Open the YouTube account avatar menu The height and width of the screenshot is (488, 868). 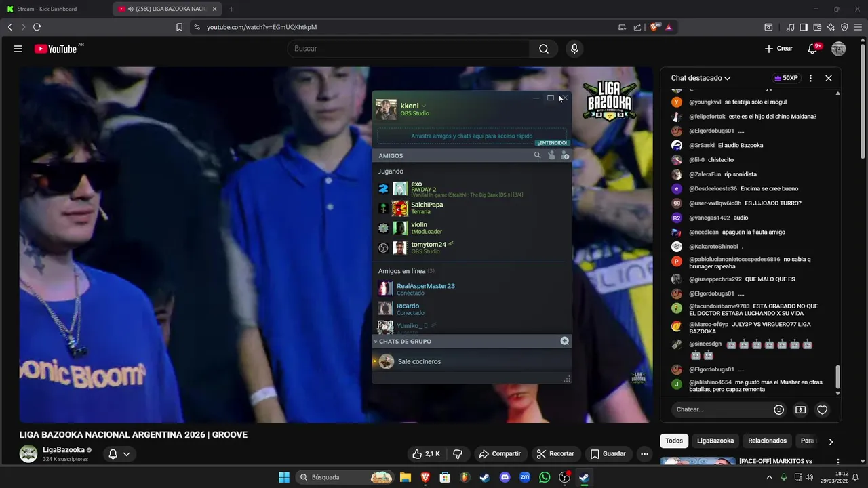[x=839, y=49]
